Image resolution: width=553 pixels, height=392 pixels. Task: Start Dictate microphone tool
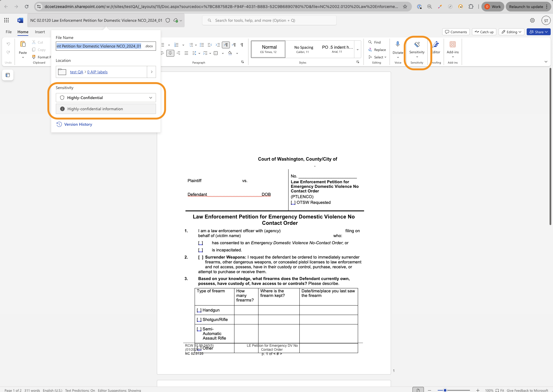398,44
